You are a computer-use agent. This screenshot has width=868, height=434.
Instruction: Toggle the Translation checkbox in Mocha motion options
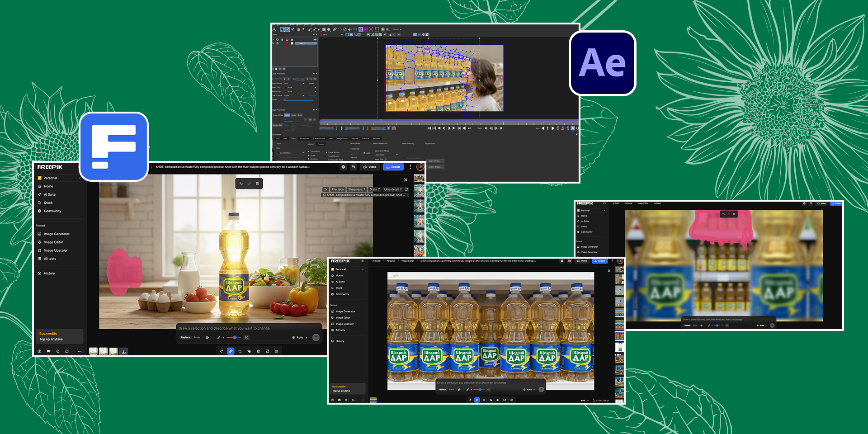pyautogui.click(x=309, y=152)
